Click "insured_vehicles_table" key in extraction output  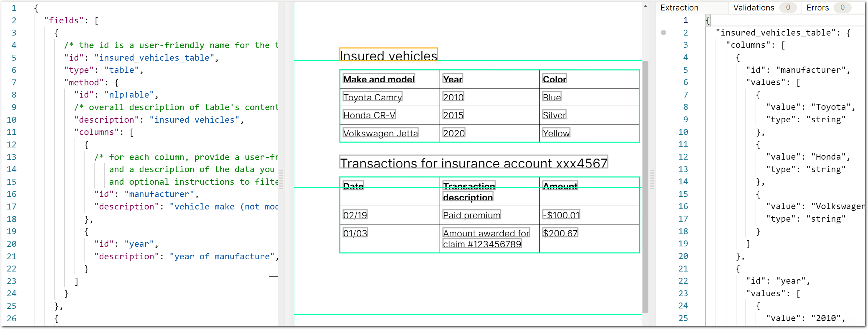776,33
